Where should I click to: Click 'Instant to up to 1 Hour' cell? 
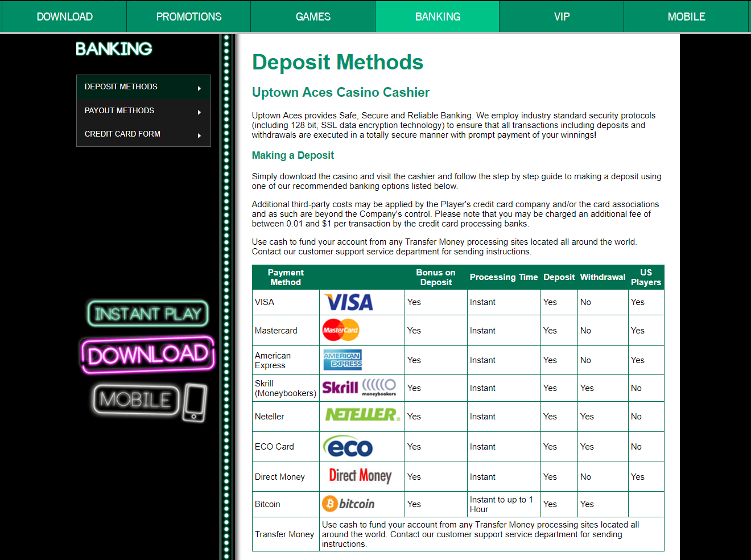coord(504,504)
